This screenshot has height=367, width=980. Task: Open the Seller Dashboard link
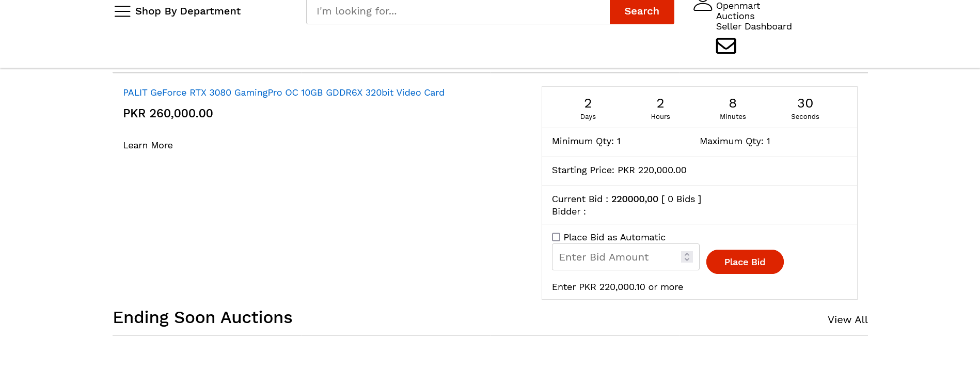(x=754, y=26)
